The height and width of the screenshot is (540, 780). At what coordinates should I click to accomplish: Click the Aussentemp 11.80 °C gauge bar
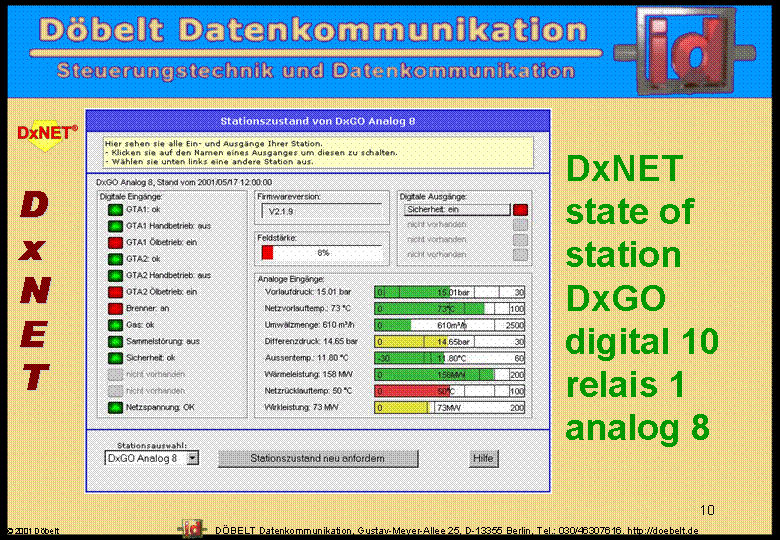(450, 358)
